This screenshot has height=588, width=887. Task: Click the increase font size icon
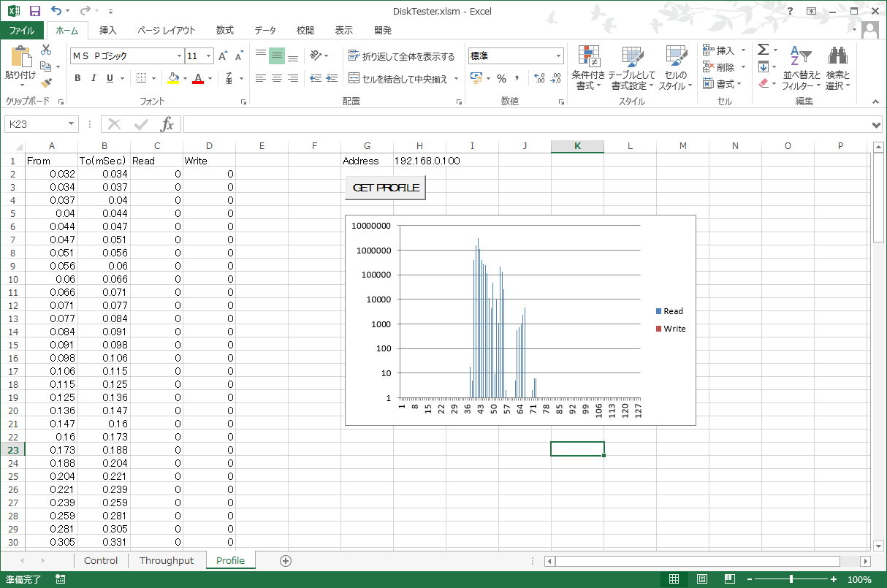[x=224, y=56]
